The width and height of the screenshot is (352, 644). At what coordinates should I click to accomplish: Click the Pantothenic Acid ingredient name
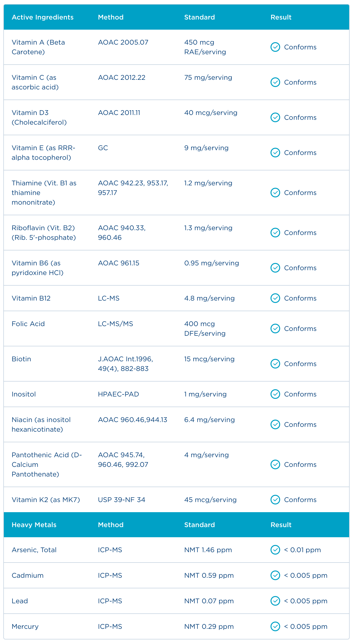point(47,464)
